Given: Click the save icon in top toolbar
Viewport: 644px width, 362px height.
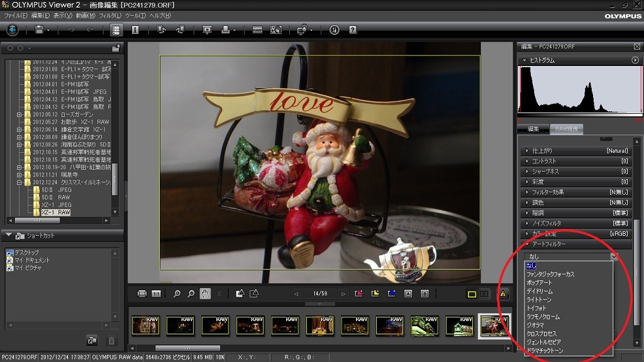Looking at the screenshot, I should click(x=39, y=30).
